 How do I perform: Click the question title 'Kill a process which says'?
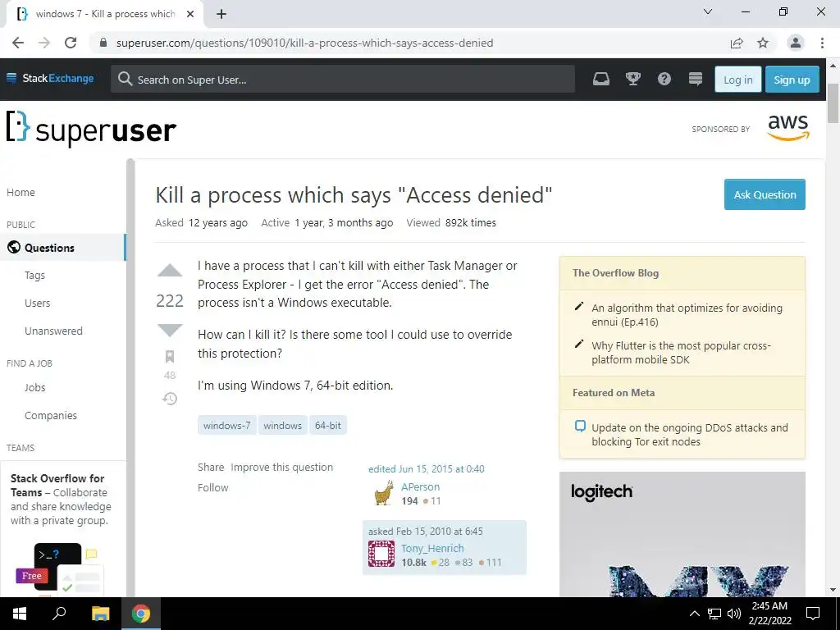(x=354, y=195)
